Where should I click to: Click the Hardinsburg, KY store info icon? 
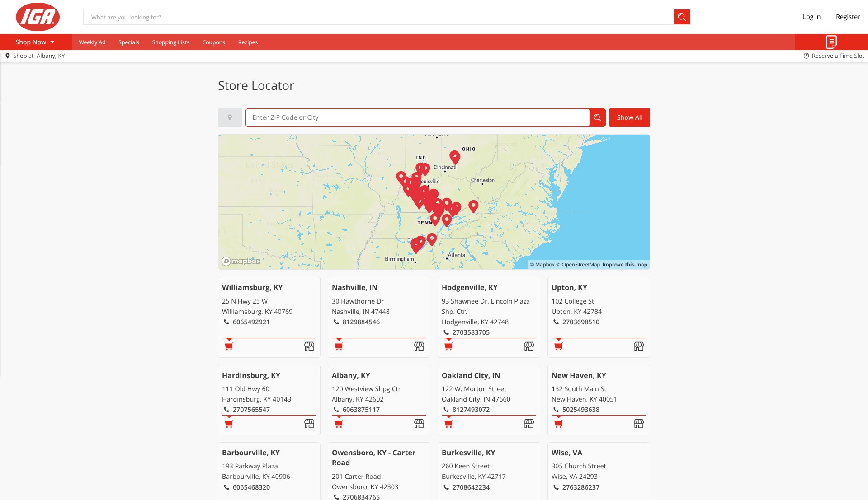309,424
